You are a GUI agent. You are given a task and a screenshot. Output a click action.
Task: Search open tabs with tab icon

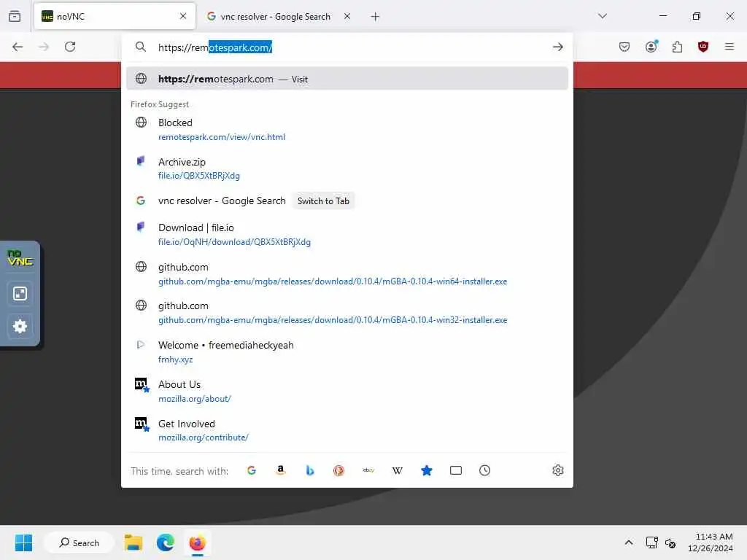(455, 470)
